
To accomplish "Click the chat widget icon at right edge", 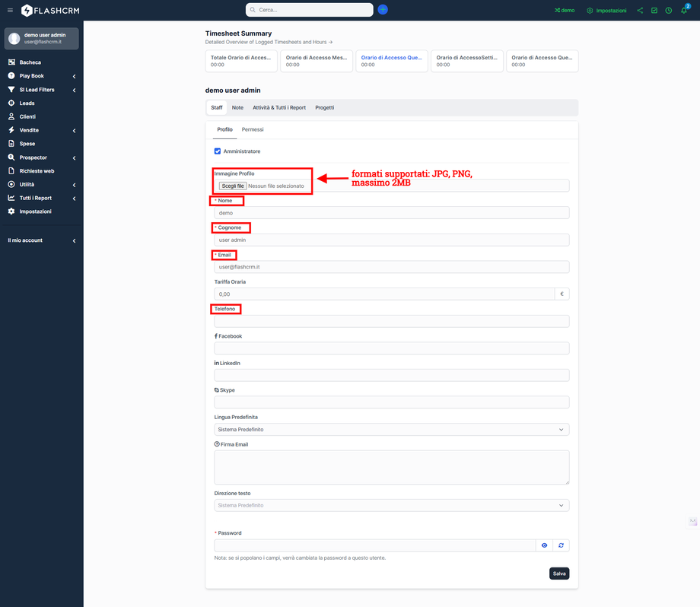I will tap(692, 521).
